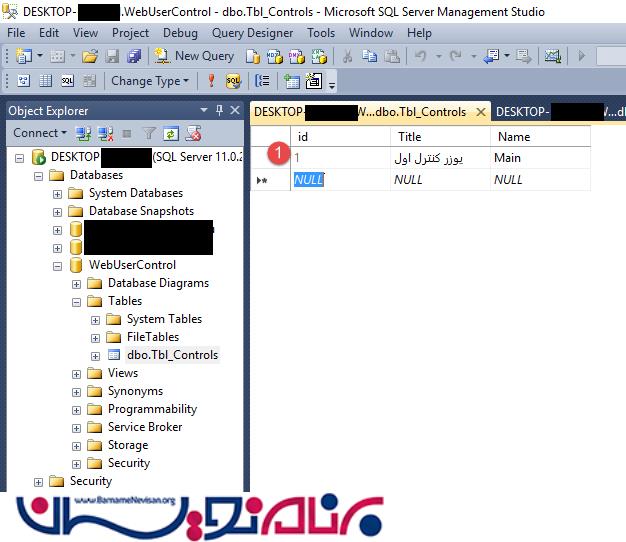Expand the System Databases folder
Screen dimensions: 626x542
click(58, 193)
